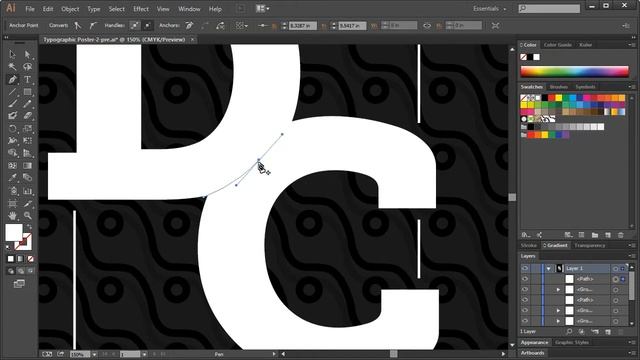Open the Arrange Documents dropdown
This screenshot has height=360, width=640.
tap(262, 9)
